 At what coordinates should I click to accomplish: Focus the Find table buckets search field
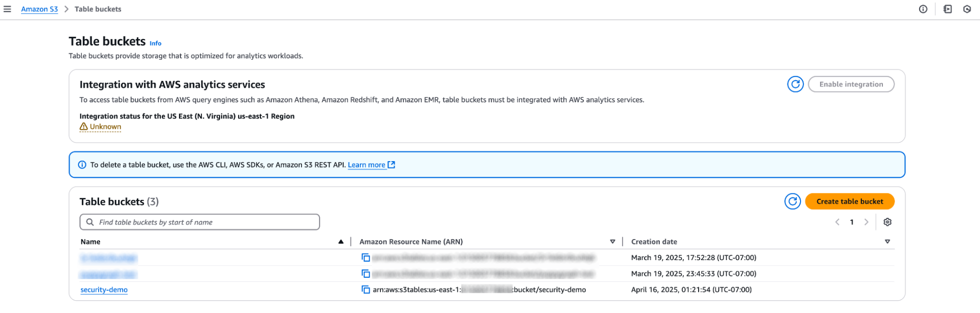200,222
